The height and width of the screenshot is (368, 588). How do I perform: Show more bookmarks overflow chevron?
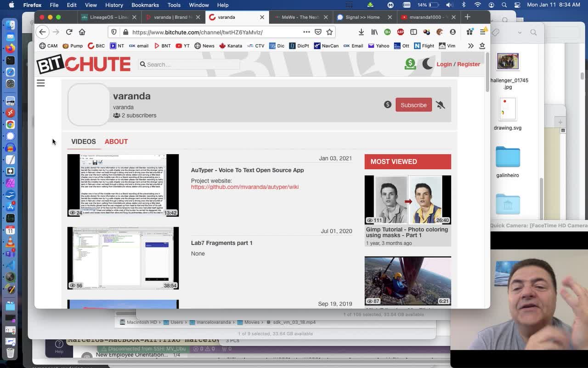tap(471, 46)
